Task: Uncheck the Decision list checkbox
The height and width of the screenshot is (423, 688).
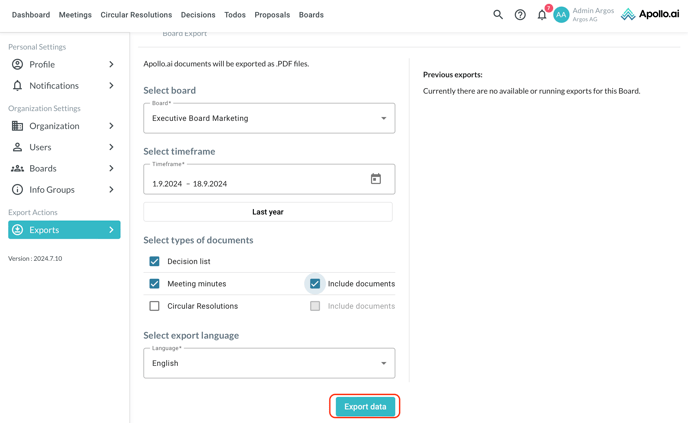Action: pos(154,261)
